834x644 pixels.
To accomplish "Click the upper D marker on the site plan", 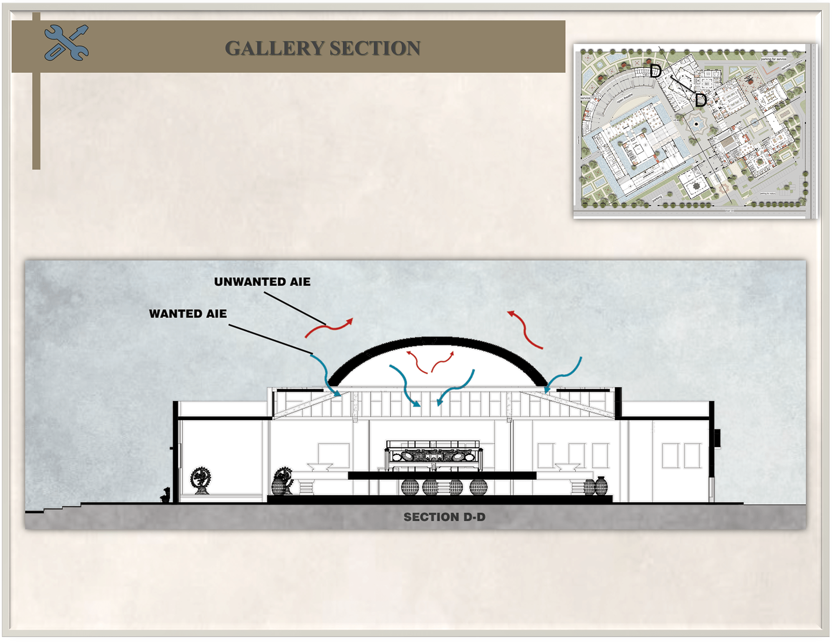I will tap(655, 71).
